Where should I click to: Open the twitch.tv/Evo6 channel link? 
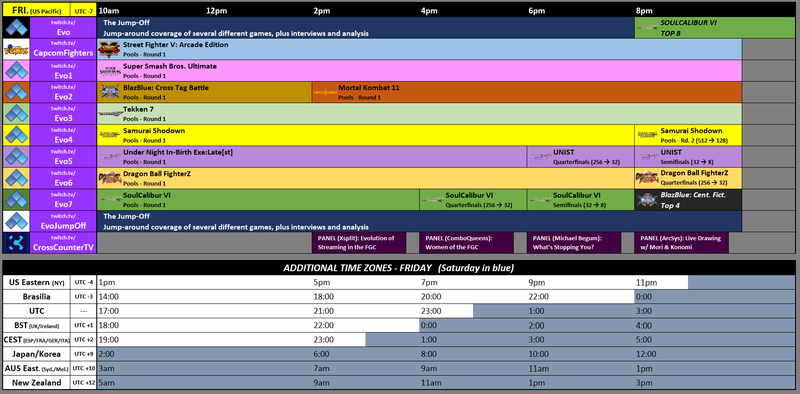click(x=63, y=178)
